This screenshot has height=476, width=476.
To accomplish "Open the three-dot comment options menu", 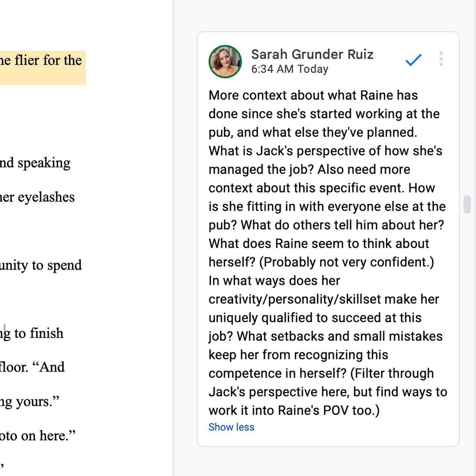I will [441, 59].
